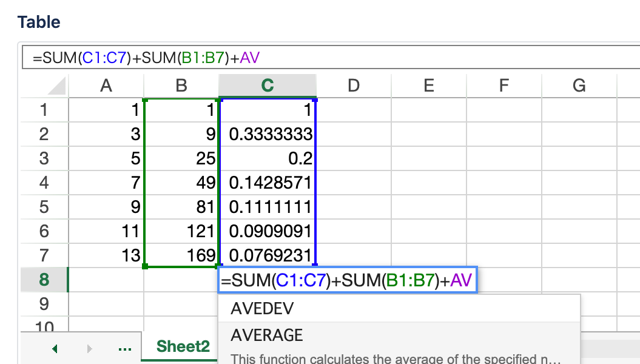Select cell B7 containing 169
This screenshot has width=640, height=364.
181,255
